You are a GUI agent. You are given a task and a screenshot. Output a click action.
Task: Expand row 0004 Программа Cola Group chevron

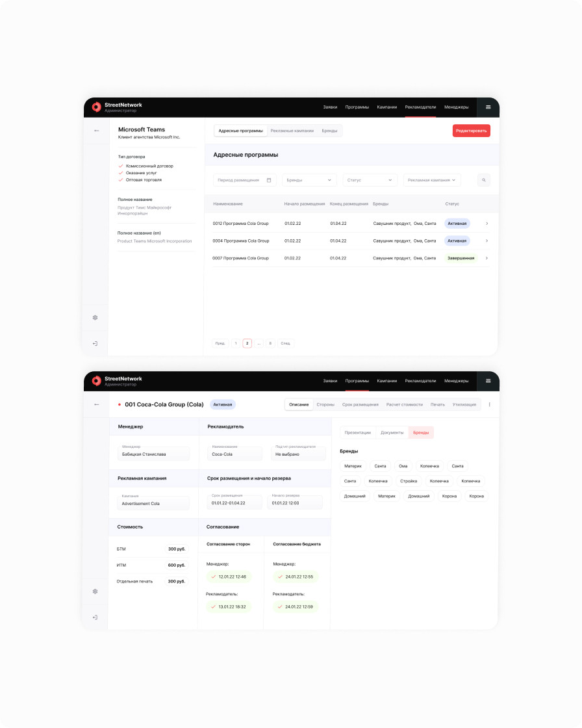click(487, 241)
